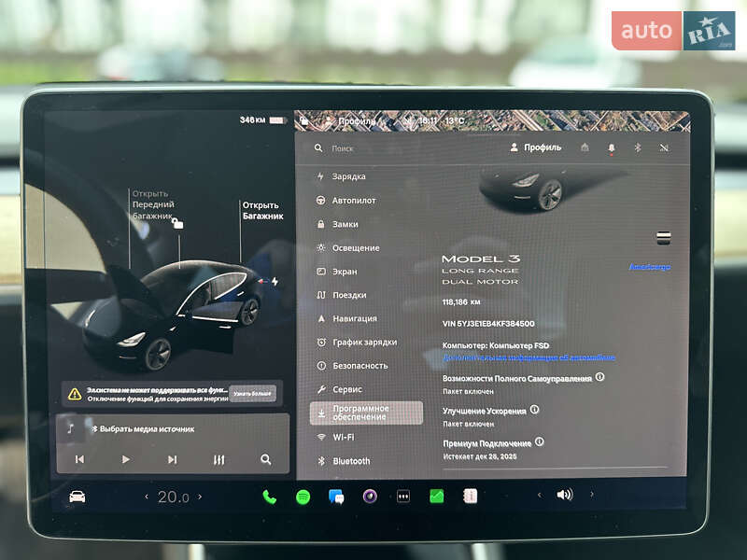Tap the HomeLink garage icon in header
747x560 pixels.
(585, 147)
